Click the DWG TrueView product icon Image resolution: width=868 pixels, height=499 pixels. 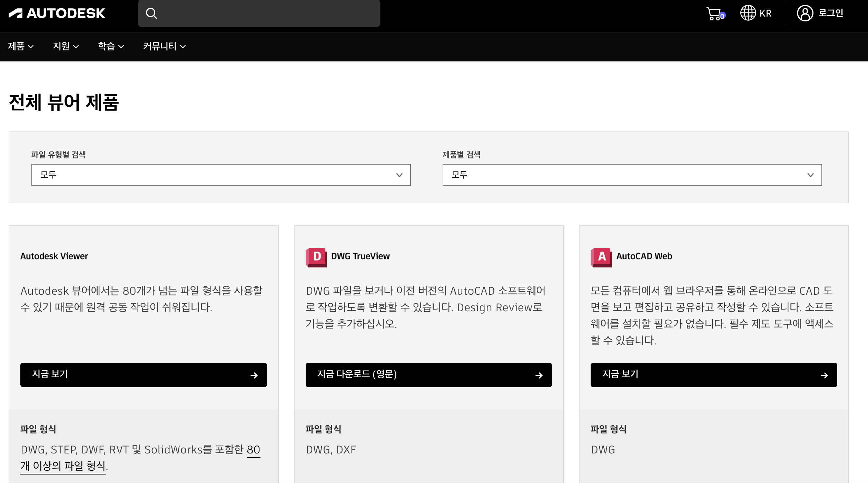pyautogui.click(x=316, y=257)
